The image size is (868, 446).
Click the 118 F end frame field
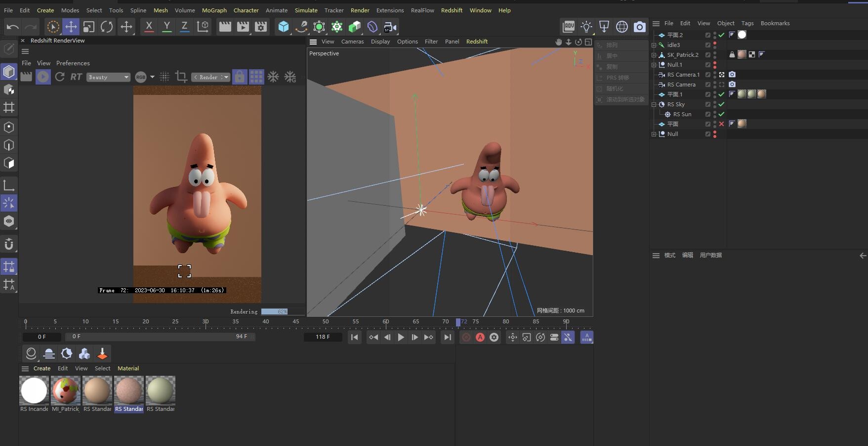[323, 337]
